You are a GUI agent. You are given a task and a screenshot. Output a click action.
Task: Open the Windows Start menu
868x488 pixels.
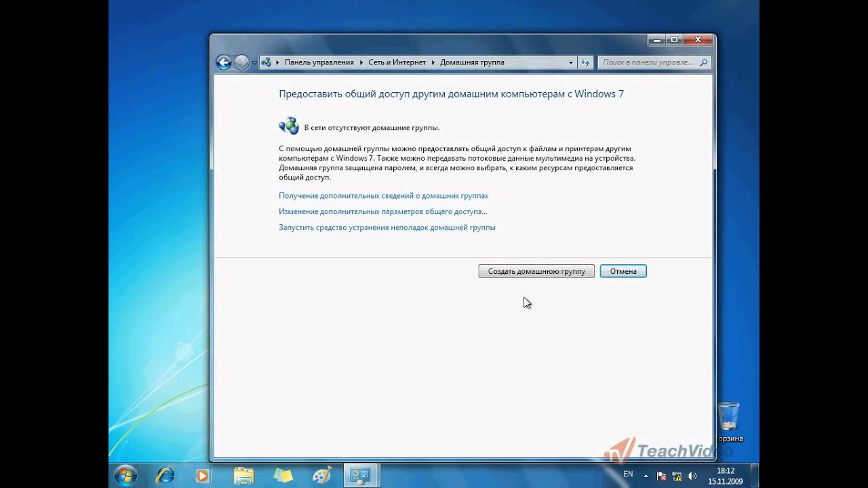point(125,475)
